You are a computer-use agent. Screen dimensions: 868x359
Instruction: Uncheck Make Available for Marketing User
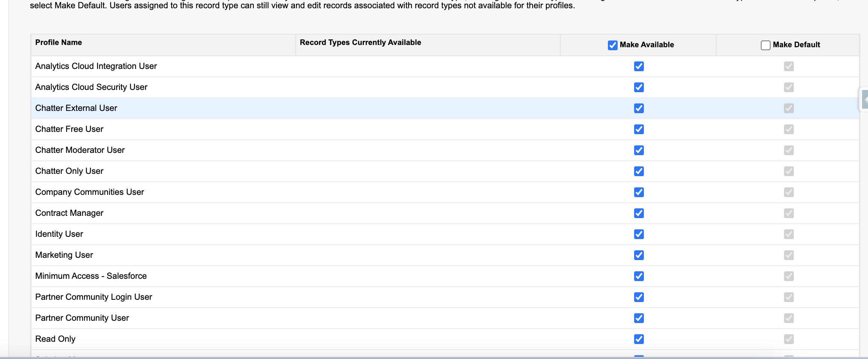pos(639,255)
